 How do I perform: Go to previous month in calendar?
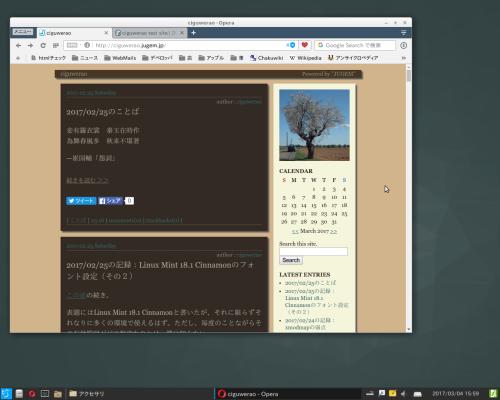tap(295, 231)
